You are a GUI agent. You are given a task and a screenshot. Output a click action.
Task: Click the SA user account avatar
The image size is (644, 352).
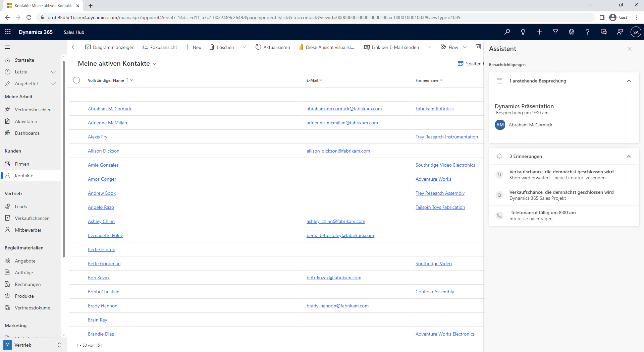636,32
